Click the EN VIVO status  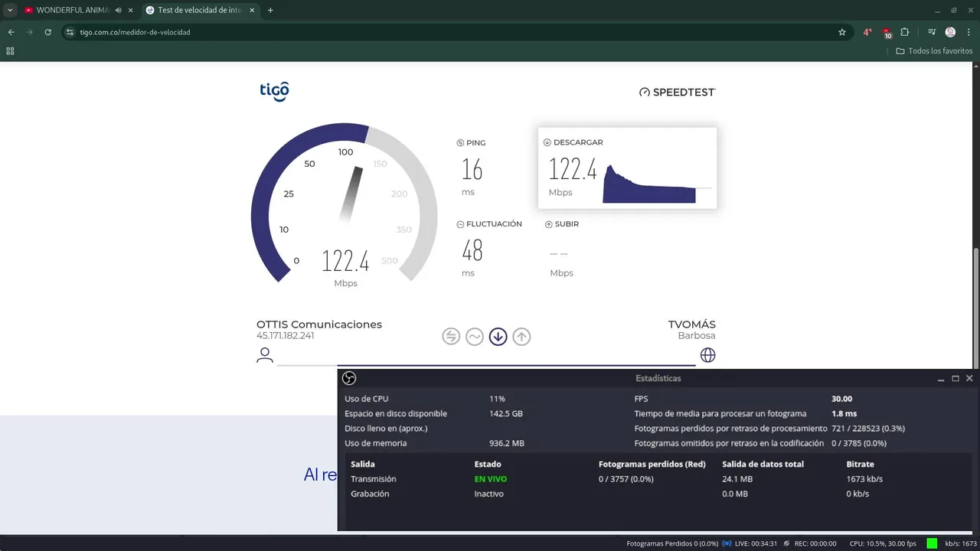pyautogui.click(x=491, y=479)
